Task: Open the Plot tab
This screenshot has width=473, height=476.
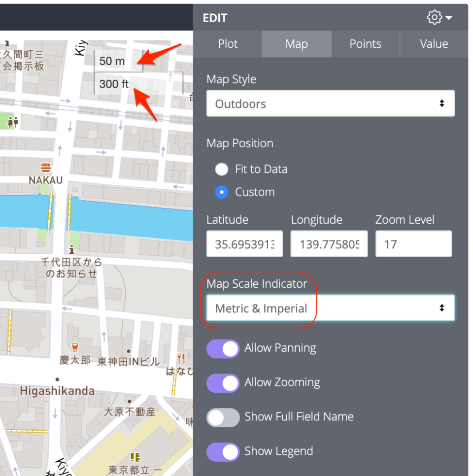Action: 228,44
